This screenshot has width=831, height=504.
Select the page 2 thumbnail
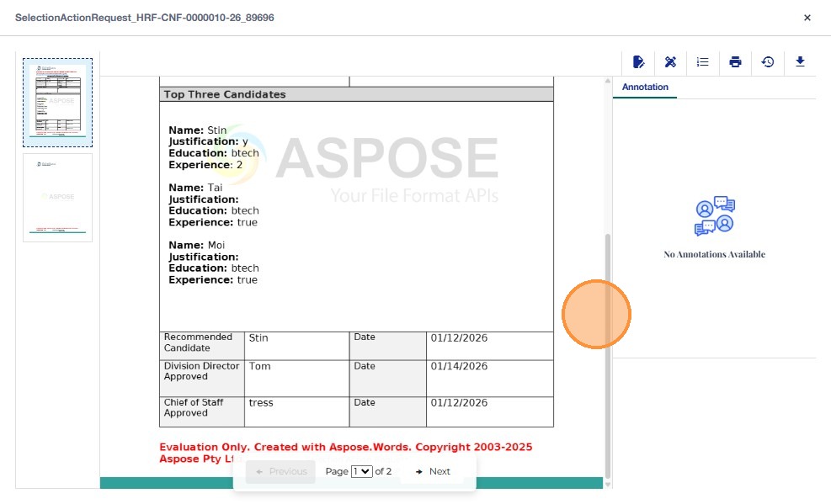(57, 197)
